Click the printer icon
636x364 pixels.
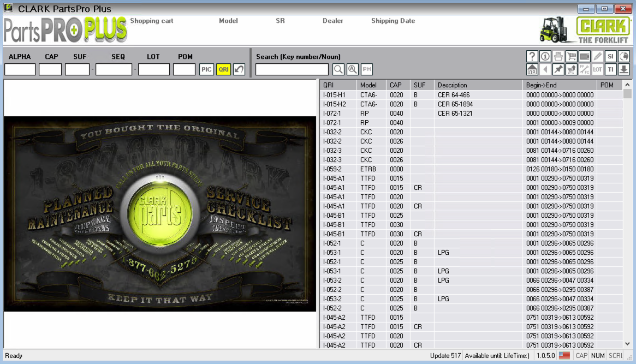(x=558, y=56)
